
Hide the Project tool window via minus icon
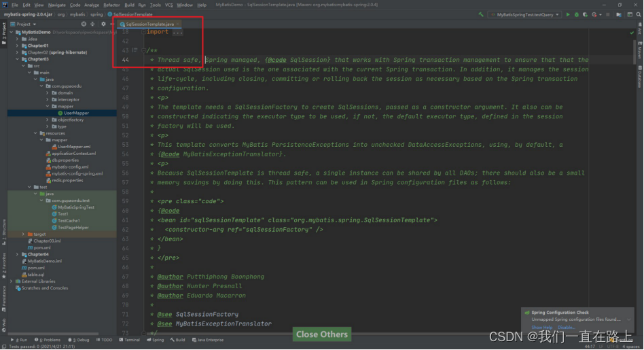[111, 24]
